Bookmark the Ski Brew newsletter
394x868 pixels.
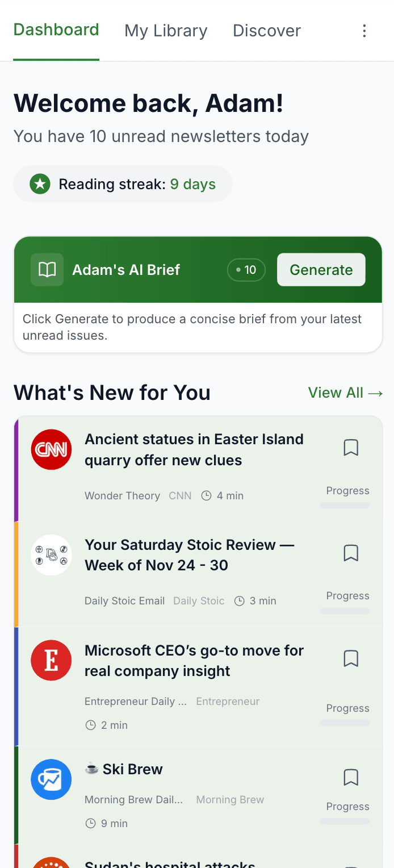351,777
